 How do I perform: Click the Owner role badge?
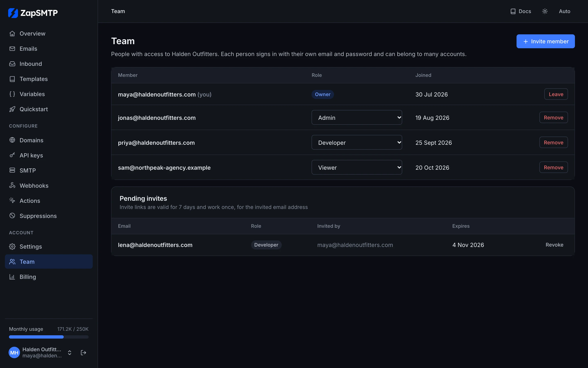coord(323,94)
